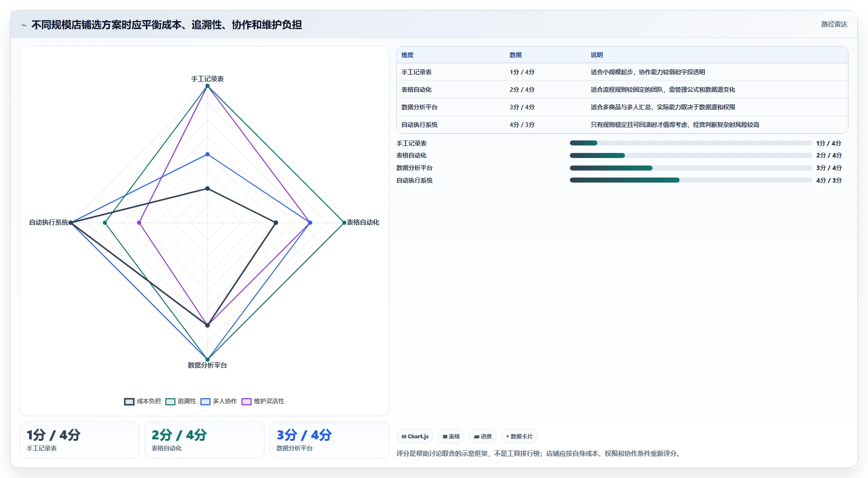Toggle the 成本负担 legend swatch
The height and width of the screenshot is (478, 868).
(x=129, y=401)
